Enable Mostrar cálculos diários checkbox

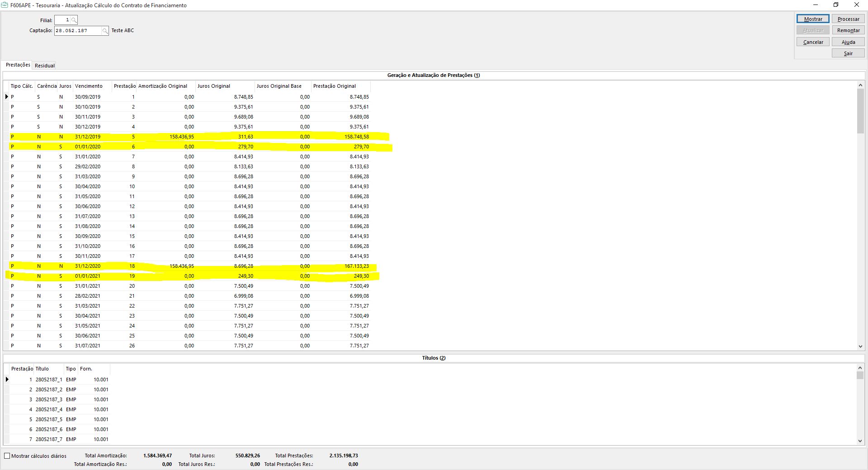point(7,456)
